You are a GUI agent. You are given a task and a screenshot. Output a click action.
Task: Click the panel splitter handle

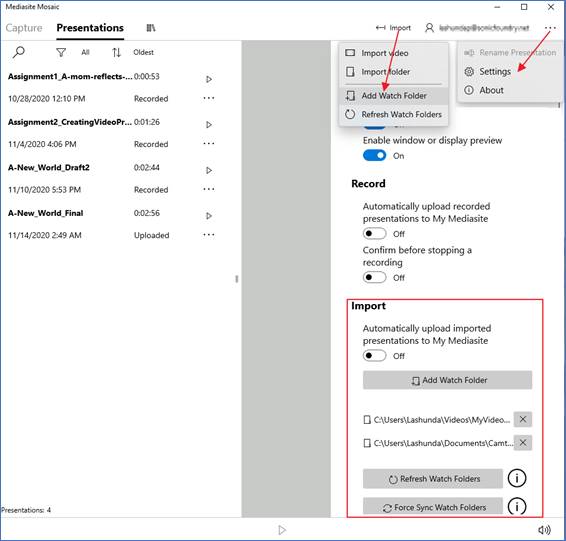(x=237, y=279)
